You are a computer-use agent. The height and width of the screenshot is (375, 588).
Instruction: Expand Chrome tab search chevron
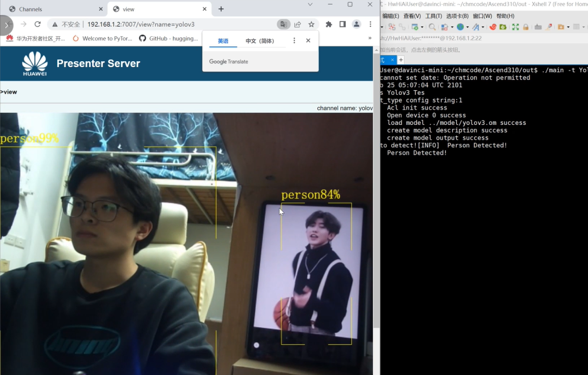(x=310, y=4)
